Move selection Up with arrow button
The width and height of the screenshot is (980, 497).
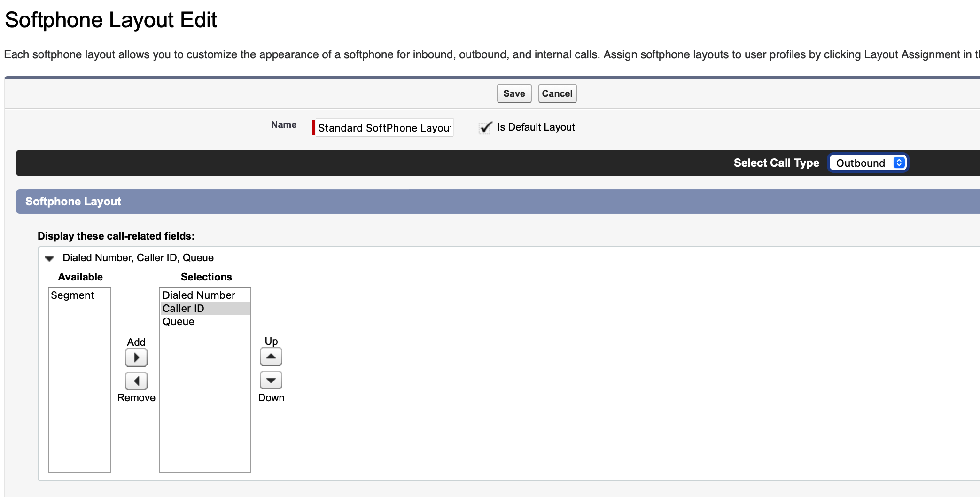[x=271, y=357]
